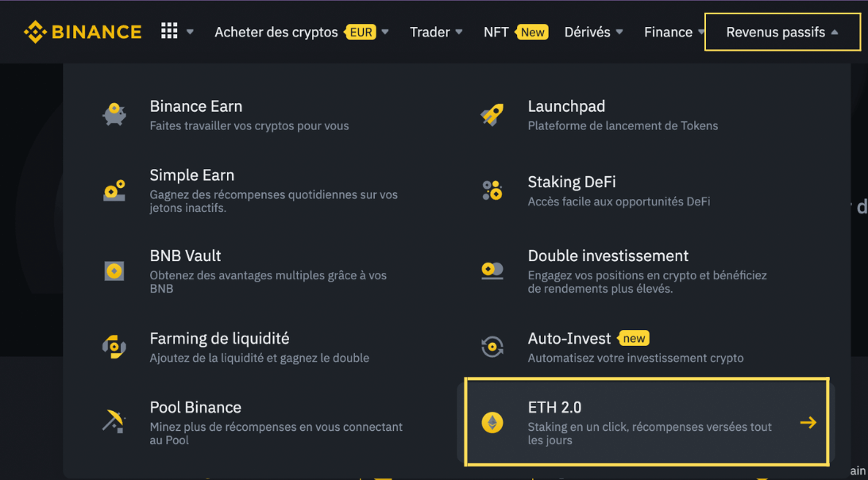Select the Staking DeFi icon
This screenshot has height=480, width=868.
point(492,190)
